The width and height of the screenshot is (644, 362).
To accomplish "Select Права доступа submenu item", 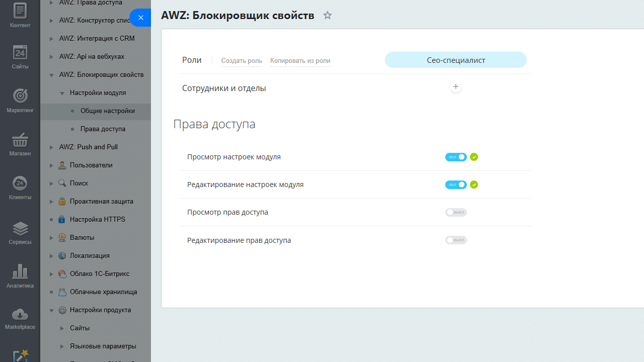I will tap(103, 129).
